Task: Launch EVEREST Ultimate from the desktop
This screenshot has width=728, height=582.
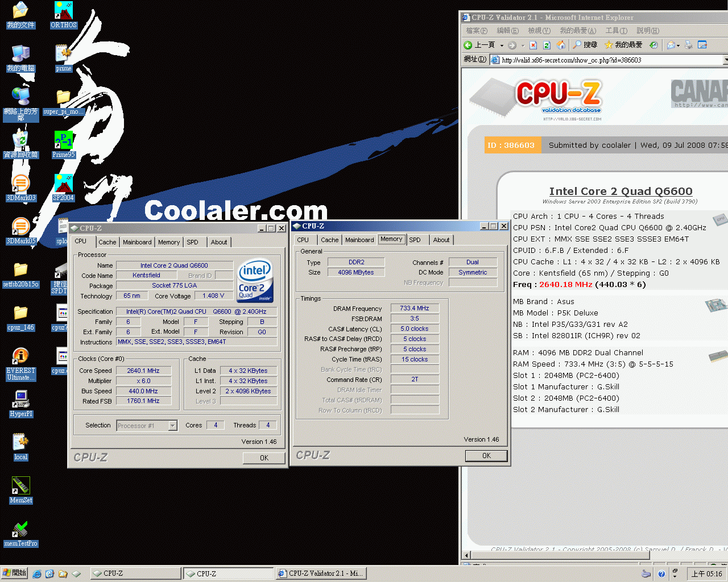Action: [x=20, y=364]
